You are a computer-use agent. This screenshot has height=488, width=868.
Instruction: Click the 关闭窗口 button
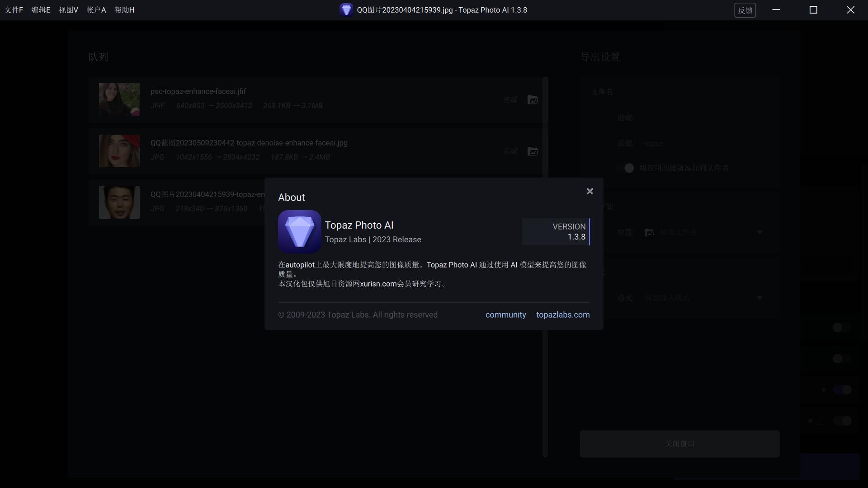(679, 444)
